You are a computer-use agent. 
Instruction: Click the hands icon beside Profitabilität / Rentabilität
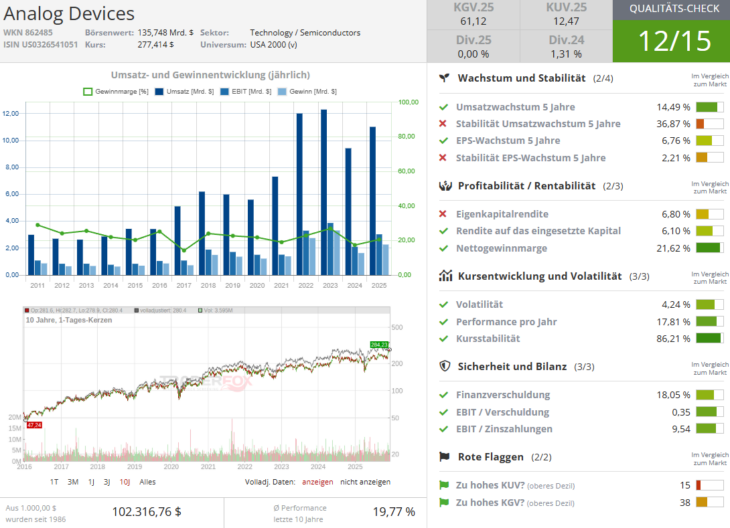pos(444,186)
